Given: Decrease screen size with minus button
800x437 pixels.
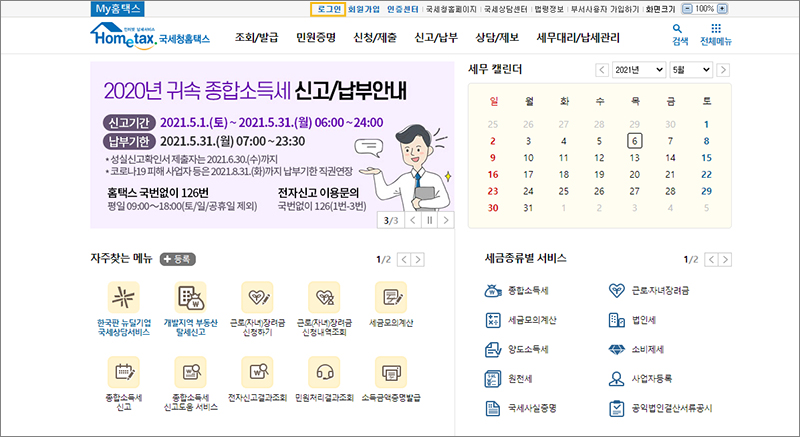Looking at the screenshot, I should [x=687, y=9].
